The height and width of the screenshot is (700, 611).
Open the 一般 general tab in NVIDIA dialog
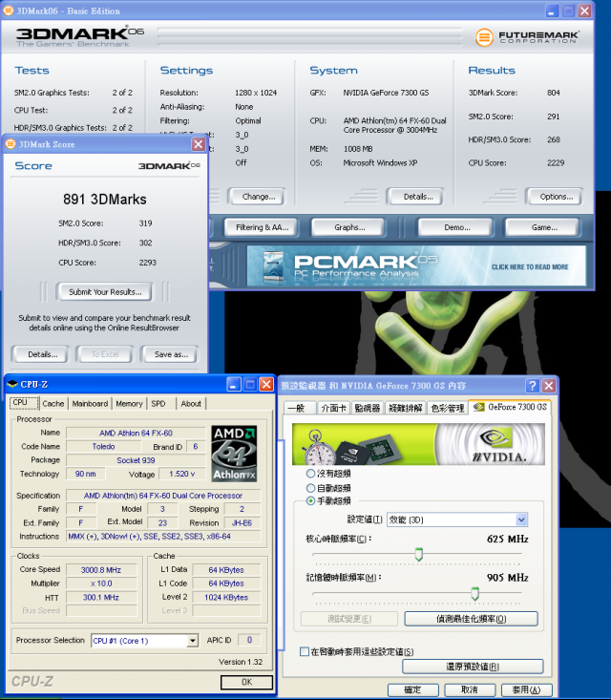300,408
